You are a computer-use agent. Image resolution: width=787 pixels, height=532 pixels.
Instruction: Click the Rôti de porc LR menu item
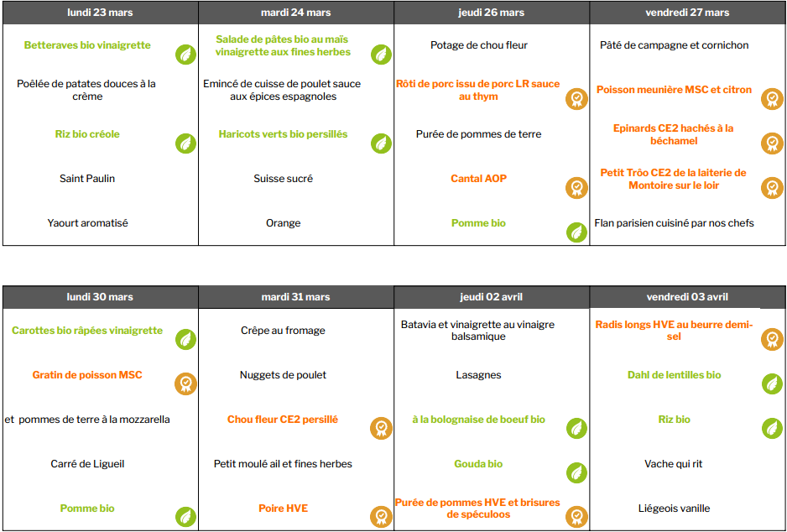click(x=478, y=90)
